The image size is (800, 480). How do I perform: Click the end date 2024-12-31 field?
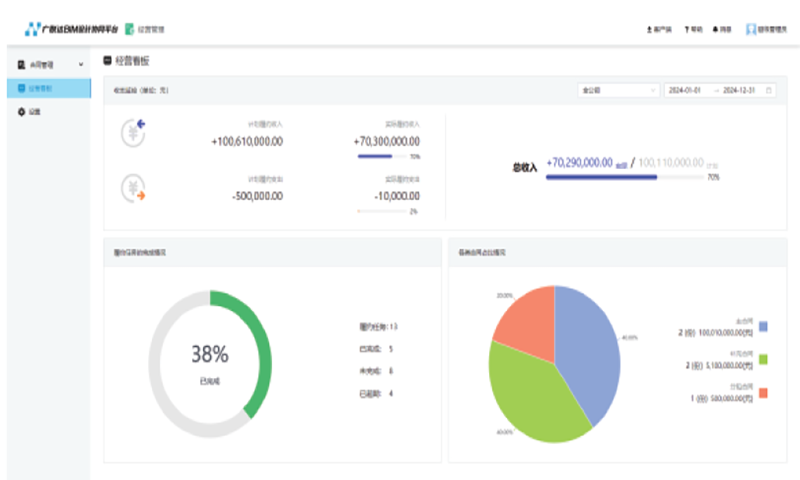coord(740,90)
